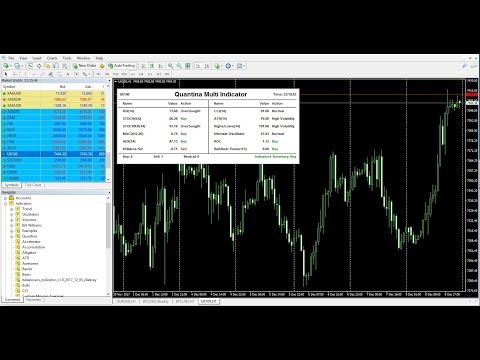The image size is (480, 360).
Task: Click the chart auto scroll icon
Action: tap(198, 66)
